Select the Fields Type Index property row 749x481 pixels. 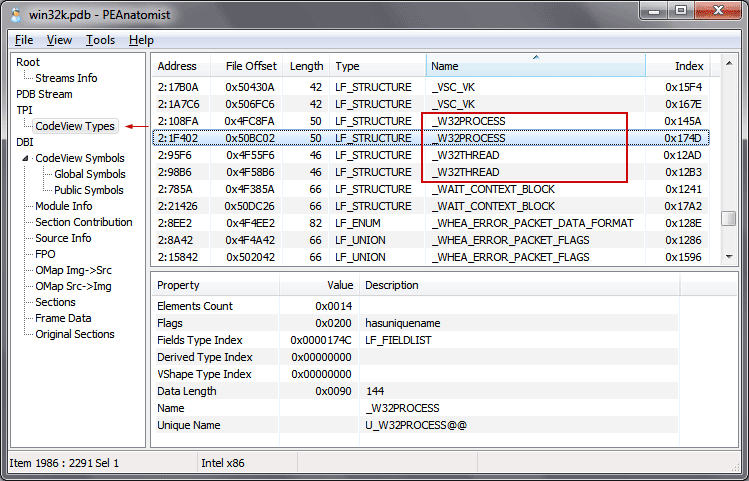pyautogui.click(x=416, y=340)
